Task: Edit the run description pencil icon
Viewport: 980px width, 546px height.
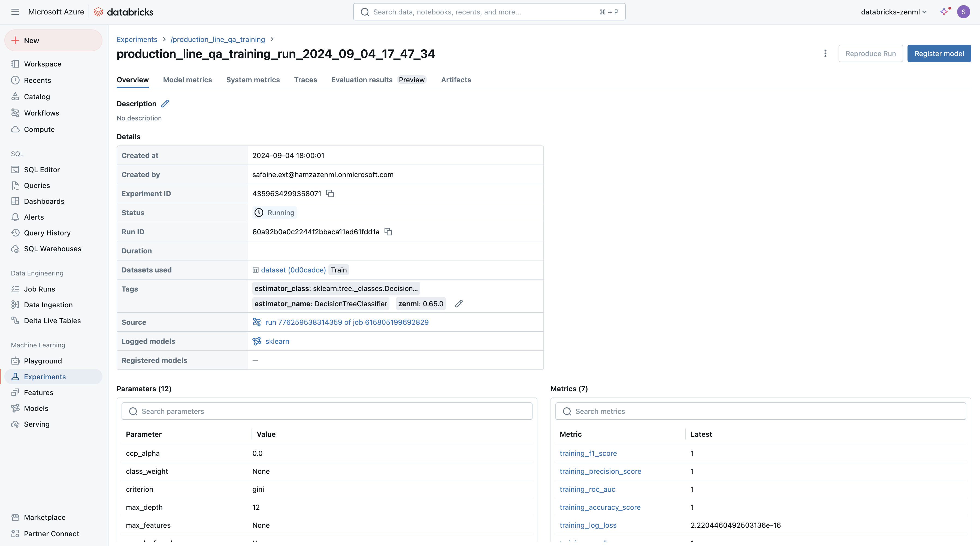Action: [165, 104]
